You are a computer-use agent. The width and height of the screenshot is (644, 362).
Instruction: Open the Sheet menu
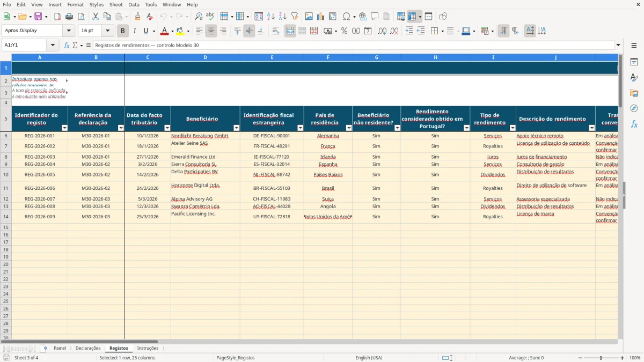pyautogui.click(x=116, y=4)
